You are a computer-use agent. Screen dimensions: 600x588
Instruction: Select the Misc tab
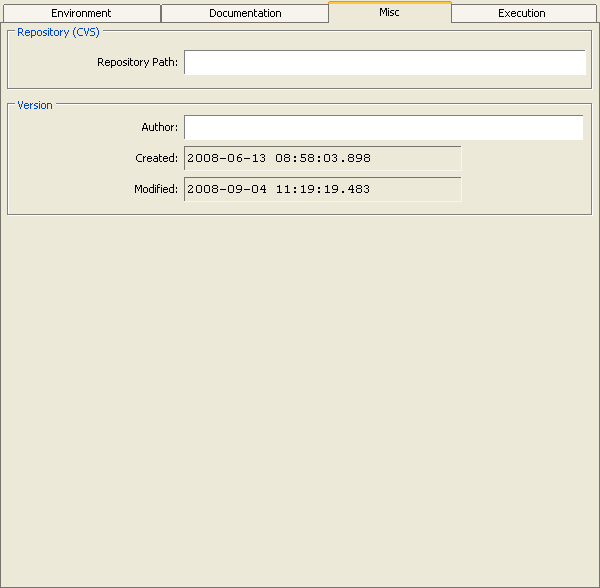(389, 12)
